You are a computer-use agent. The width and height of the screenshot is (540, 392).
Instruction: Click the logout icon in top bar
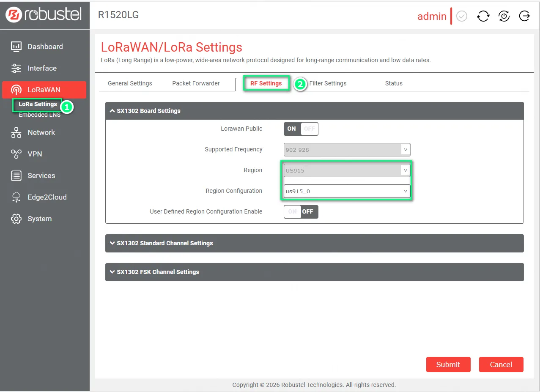(524, 16)
